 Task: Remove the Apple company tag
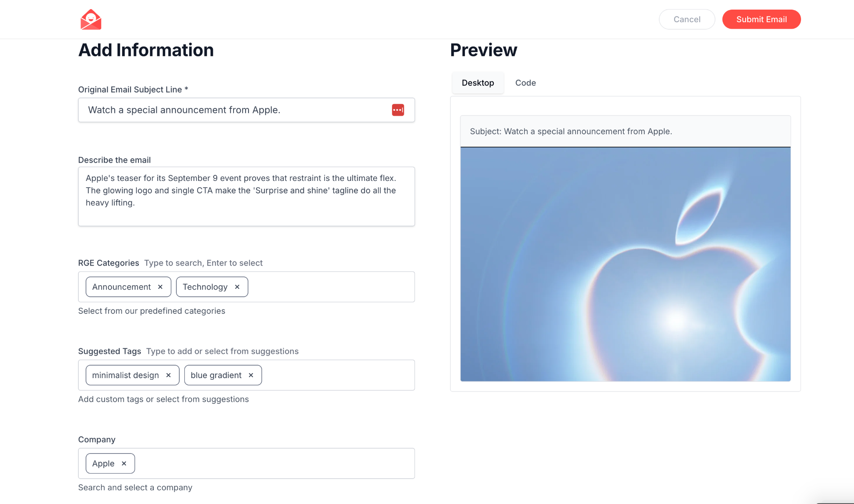pyautogui.click(x=124, y=464)
